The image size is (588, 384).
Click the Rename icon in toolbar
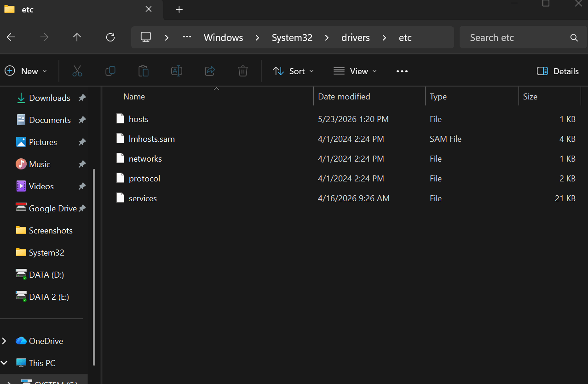177,71
